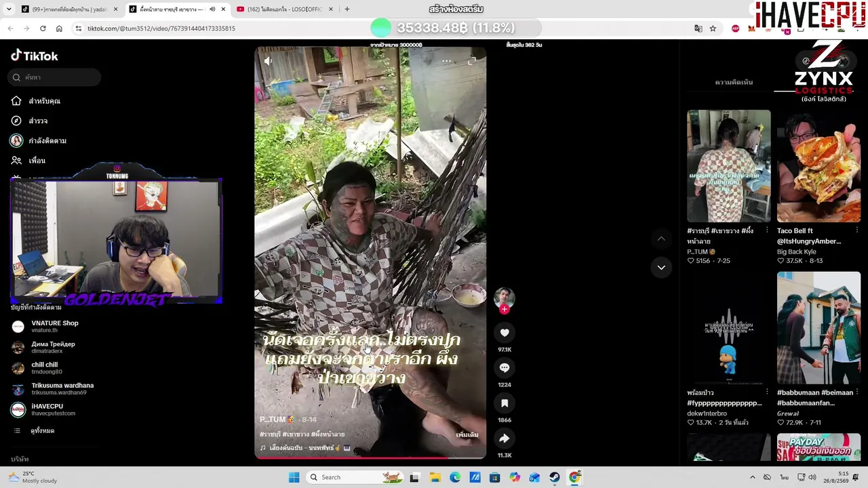Screen dimensions: 868x488
Task: Open Microsoft Store from the taskbar
Action: [495, 477]
